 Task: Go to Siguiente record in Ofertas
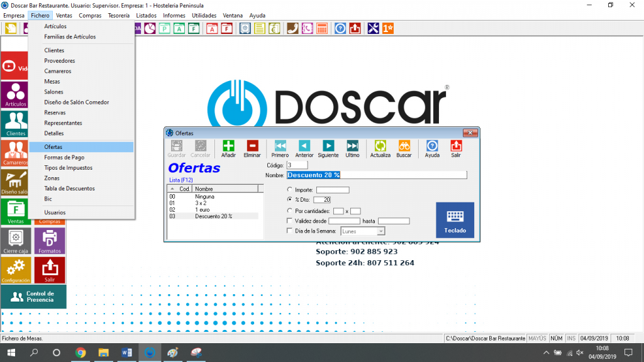328,148
